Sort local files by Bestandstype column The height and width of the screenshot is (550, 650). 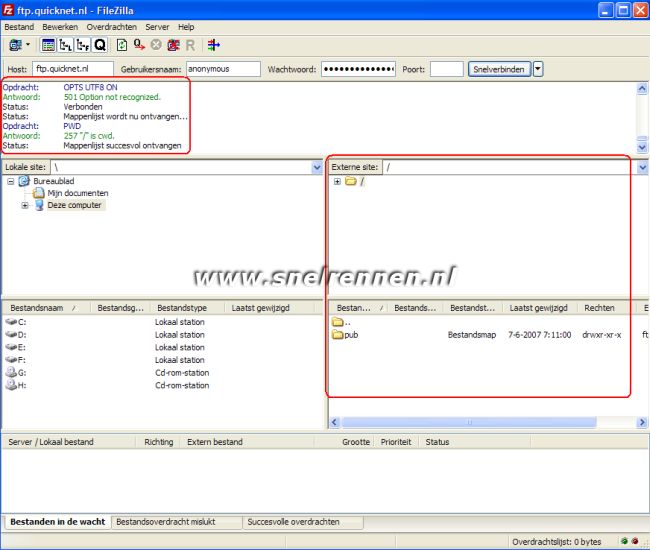[x=189, y=308]
